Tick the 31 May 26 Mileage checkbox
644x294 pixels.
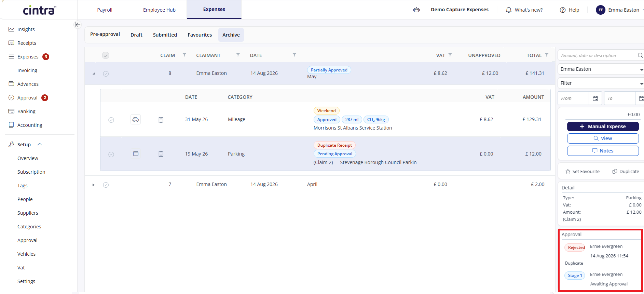click(x=111, y=120)
